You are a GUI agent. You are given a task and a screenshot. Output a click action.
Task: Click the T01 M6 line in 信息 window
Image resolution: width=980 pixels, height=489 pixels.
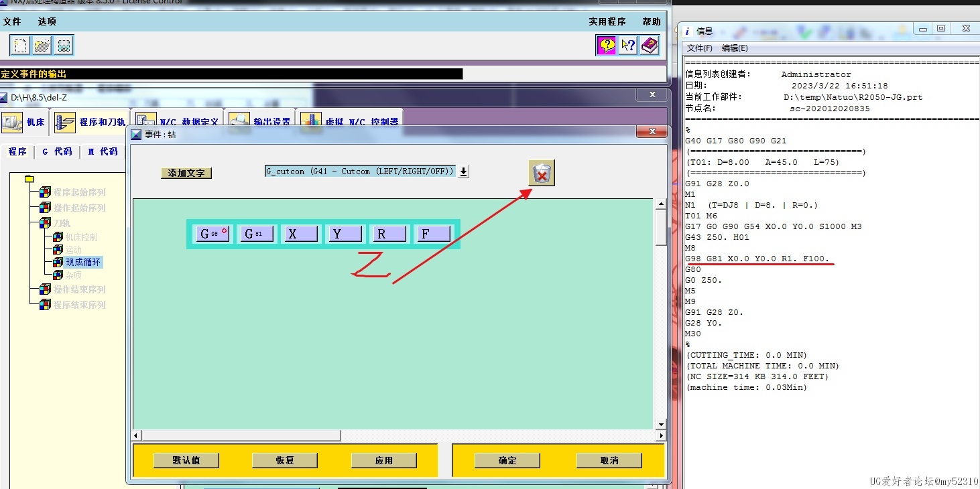pos(701,216)
